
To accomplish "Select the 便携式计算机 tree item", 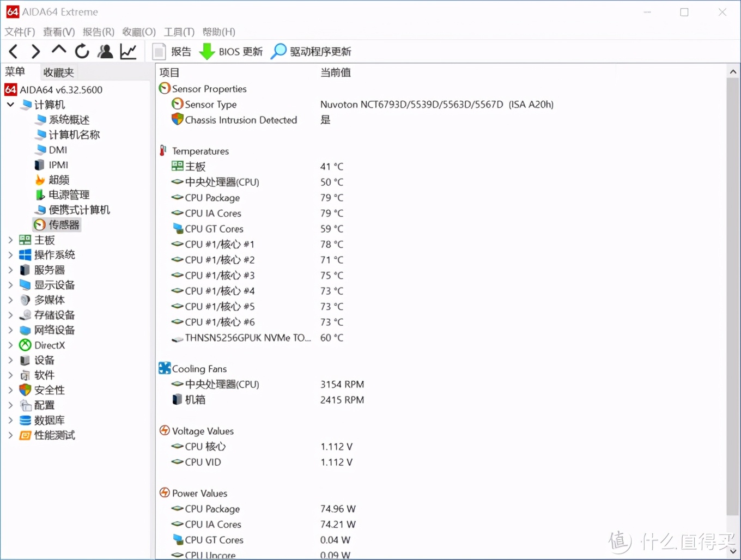I will [x=72, y=210].
